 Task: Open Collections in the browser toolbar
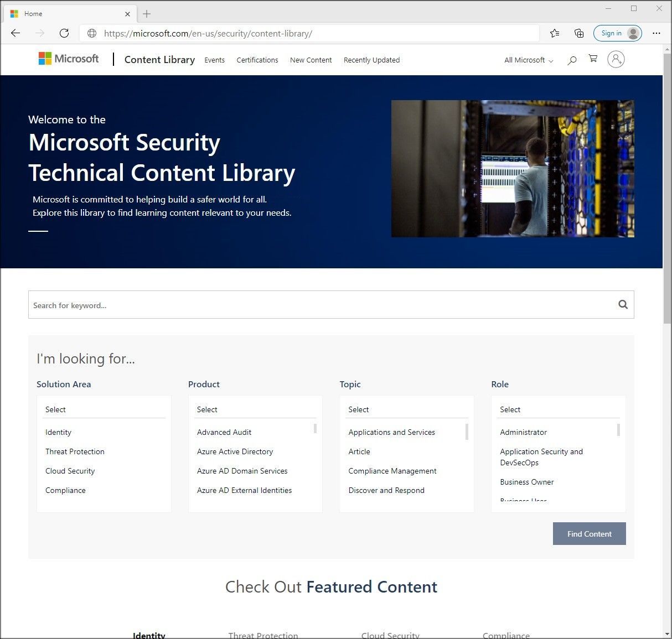click(x=578, y=33)
